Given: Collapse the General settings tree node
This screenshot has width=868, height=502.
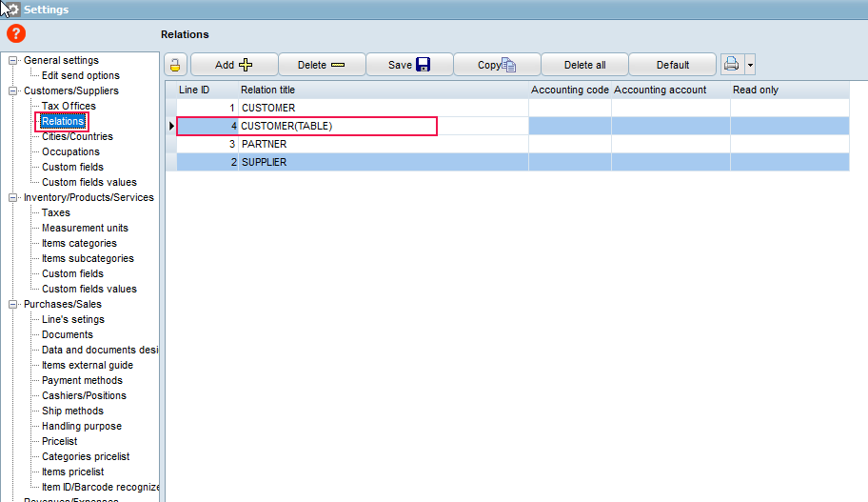Looking at the screenshot, I should click(13, 61).
